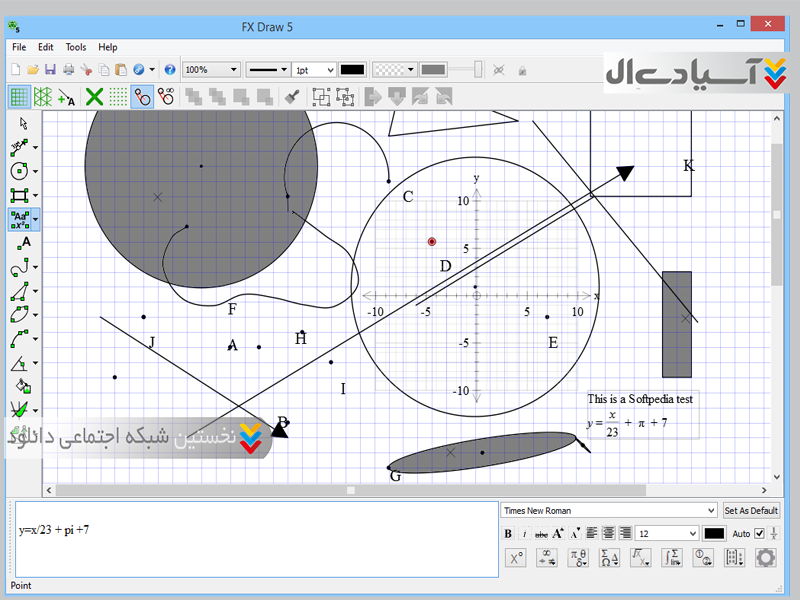Uncheck the Auto color checkbox

pos(759,534)
